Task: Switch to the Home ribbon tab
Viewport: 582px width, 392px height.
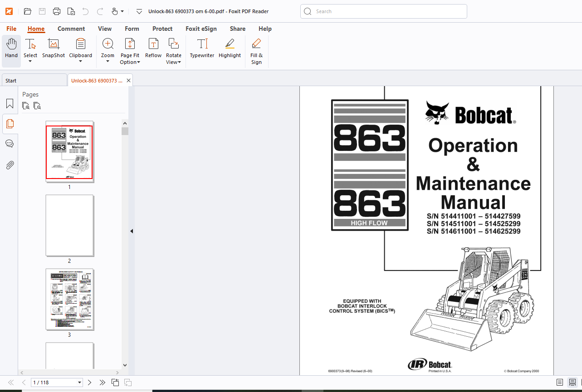Action: tap(36, 29)
